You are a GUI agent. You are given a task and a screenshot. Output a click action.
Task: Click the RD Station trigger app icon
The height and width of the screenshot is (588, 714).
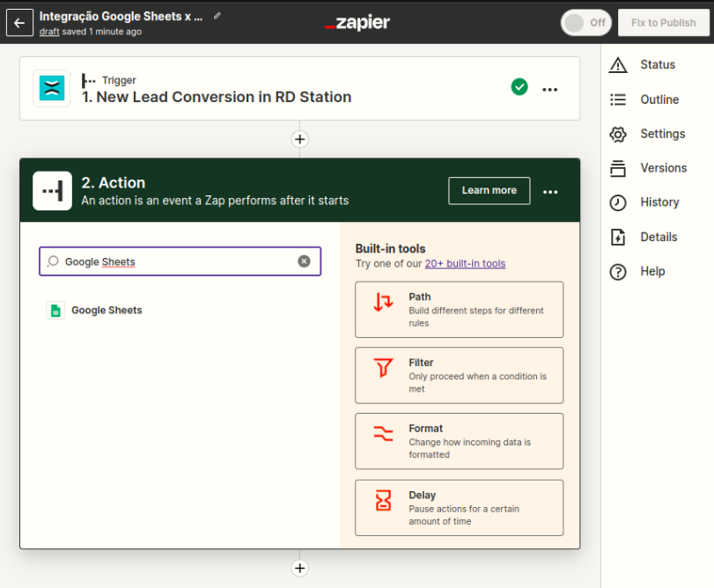coord(52,88)
